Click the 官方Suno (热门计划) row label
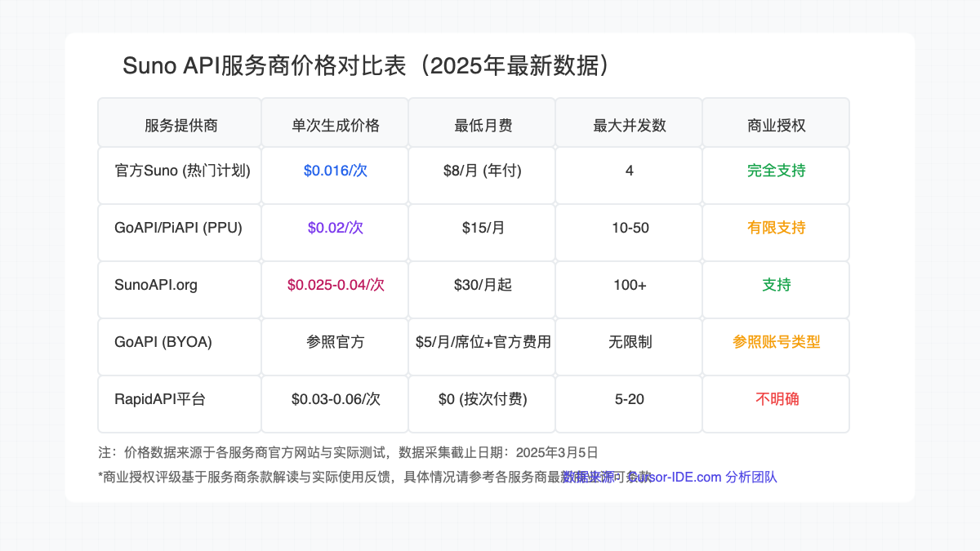Image resolution: width=980 pixels, height=551 pixels. point(183,171)
